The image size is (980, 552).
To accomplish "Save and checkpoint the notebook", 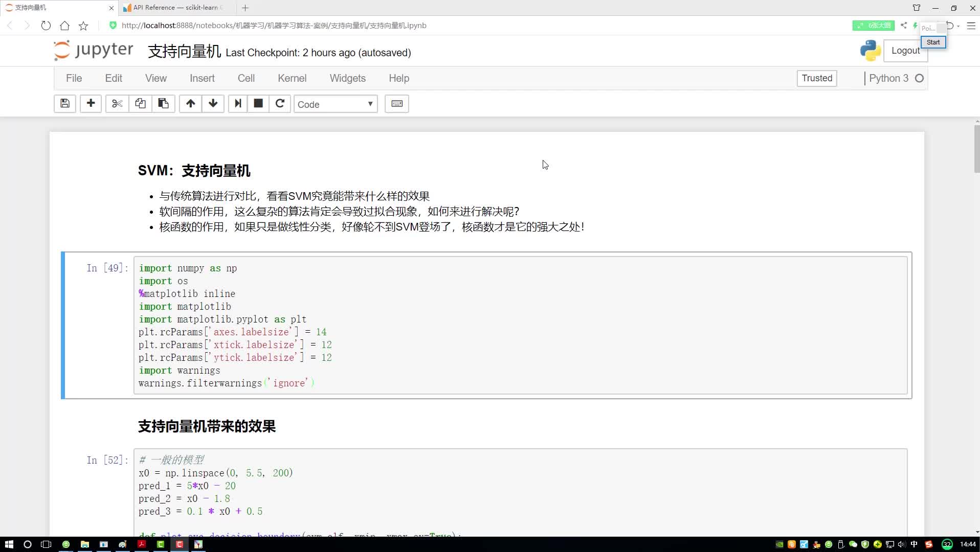I will pyautogui.click(x=65, y=104).
